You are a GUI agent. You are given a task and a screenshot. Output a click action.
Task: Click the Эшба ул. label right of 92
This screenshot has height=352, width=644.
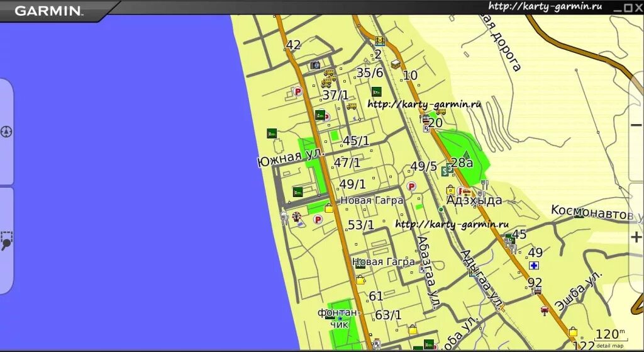pyautogui.click(x=579, y=291)
